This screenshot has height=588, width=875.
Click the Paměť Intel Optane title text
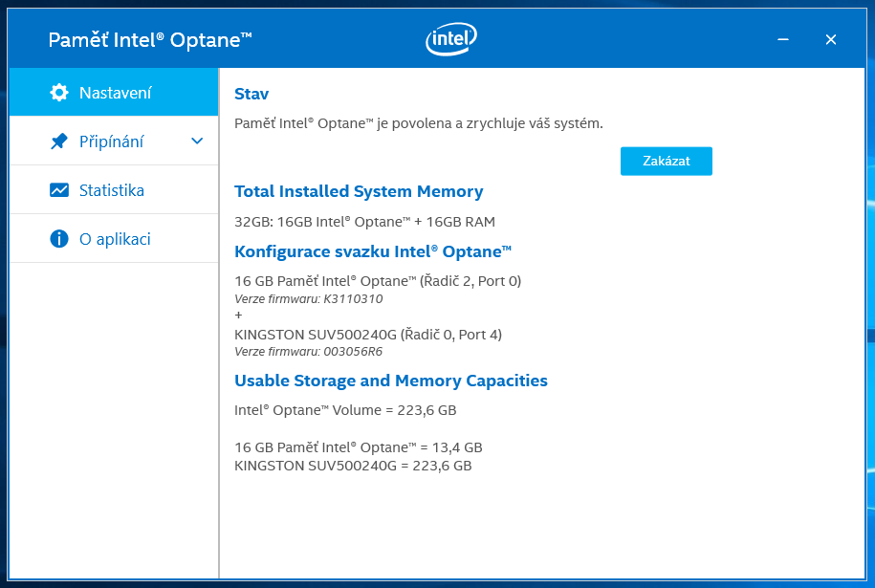click(150, 39)
